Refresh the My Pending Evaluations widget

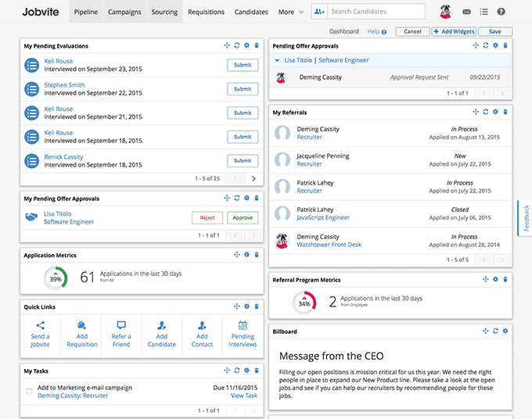point(237,45)
